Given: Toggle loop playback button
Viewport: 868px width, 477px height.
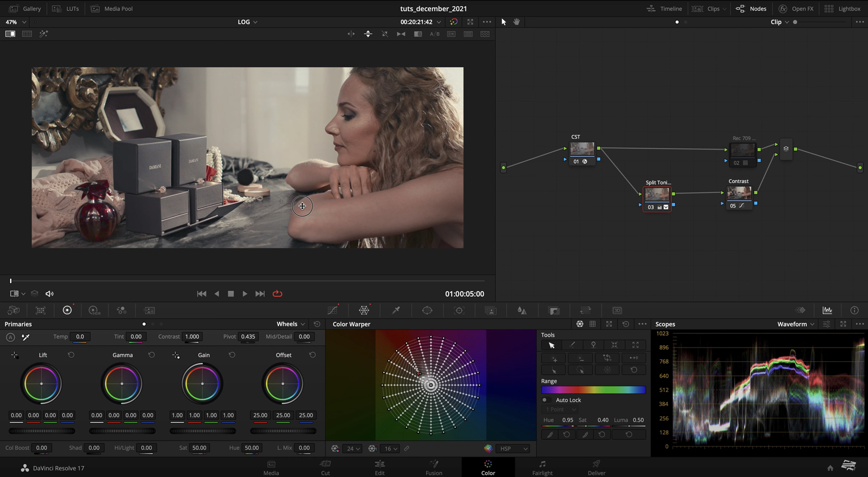Looking at the screenshot, I should click(x=277, y=294).
